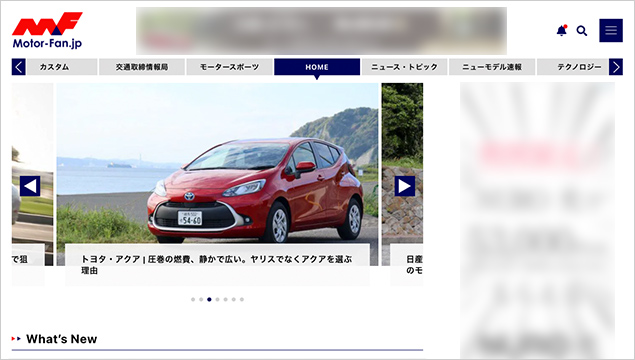Select the テクノロジー tab
This screenshot has width=635, height=360.
click(573, 67)
